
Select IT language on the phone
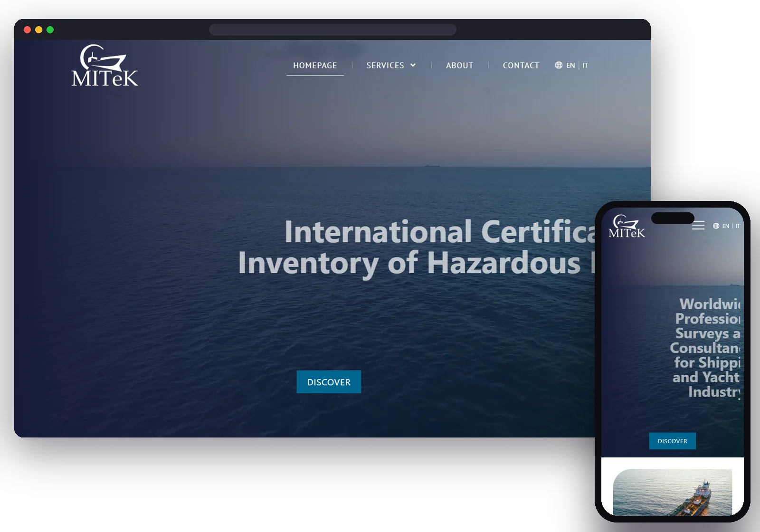coord(738,226)
